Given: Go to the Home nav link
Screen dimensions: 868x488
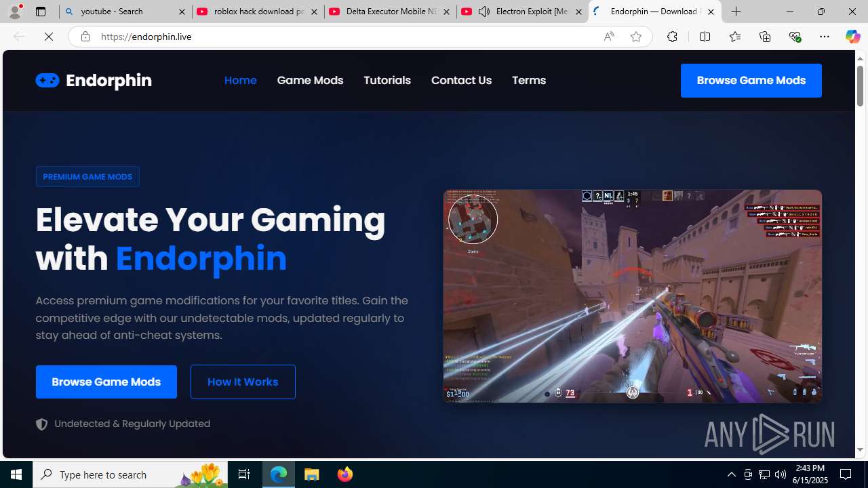Looking at the screenshot, I should pos(240,80).
